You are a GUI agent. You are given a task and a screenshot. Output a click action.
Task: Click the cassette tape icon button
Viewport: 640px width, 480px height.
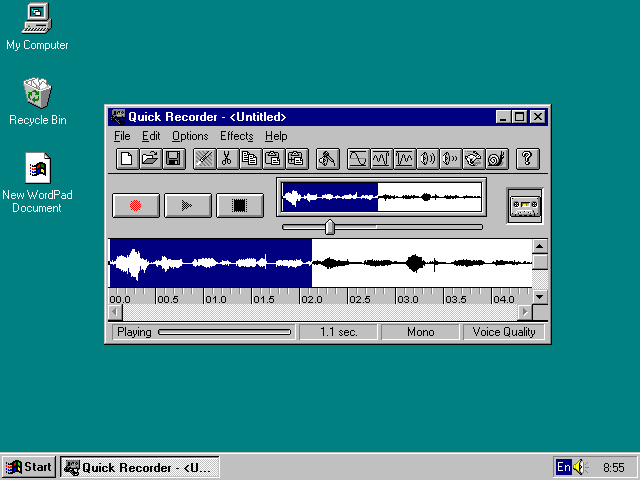point(525,206)
